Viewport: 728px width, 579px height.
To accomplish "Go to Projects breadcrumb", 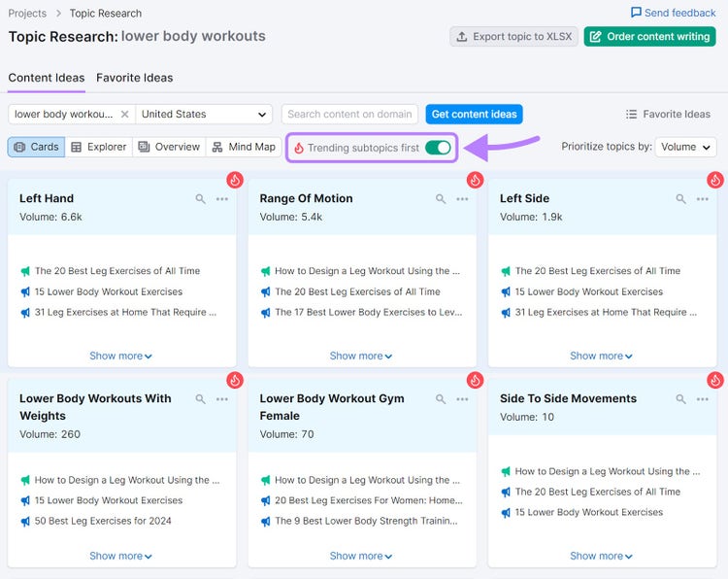I will [27, 13].
